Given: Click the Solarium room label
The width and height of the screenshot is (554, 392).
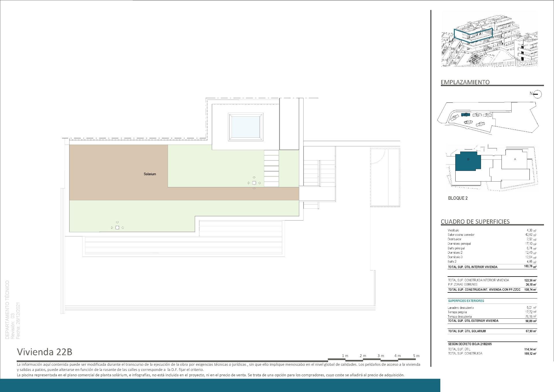Looking at the screenshot, I should 150,174.
